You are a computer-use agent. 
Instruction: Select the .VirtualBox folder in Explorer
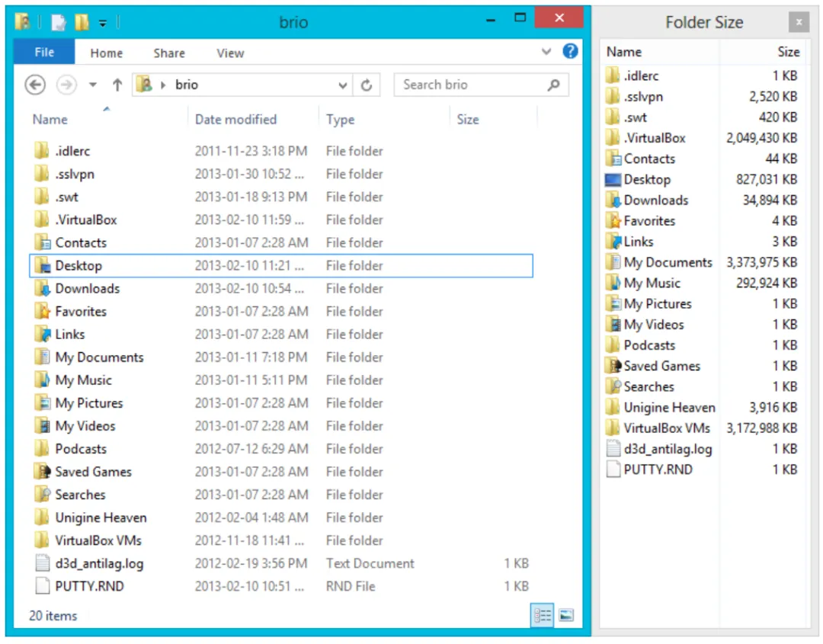pos(86,220)
